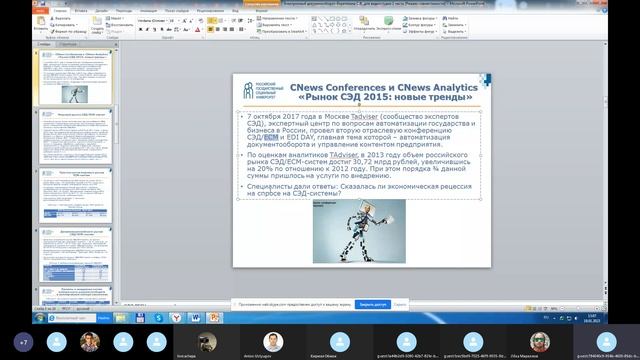Open Skype from the taskbar
The width and height of the screenshot is (640, 360).
(158, 318)
